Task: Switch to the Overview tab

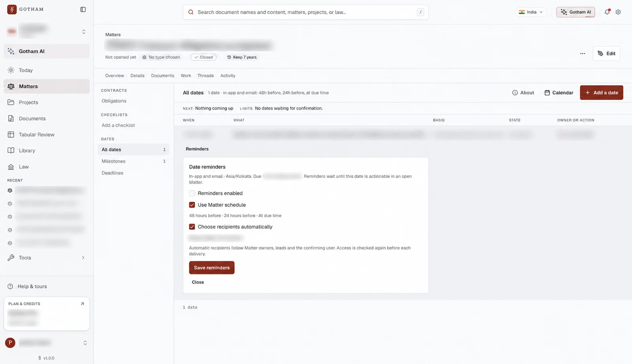Action: 115,76
